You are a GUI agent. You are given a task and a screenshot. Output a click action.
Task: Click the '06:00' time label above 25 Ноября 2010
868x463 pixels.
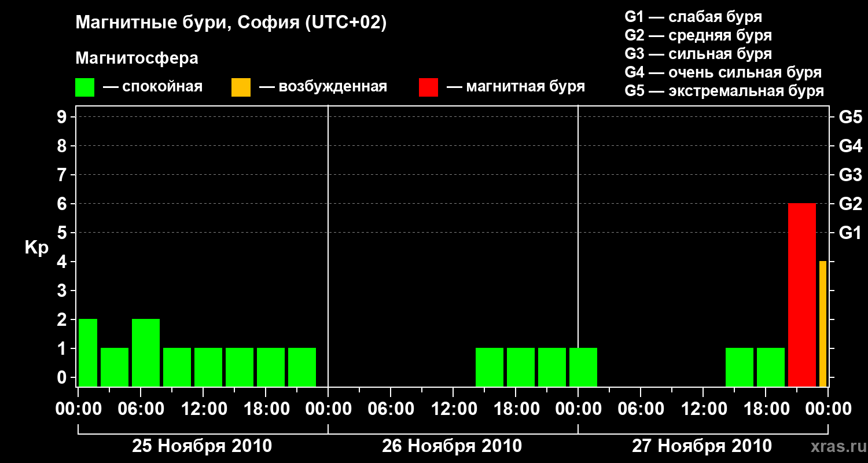coord(140,409)
